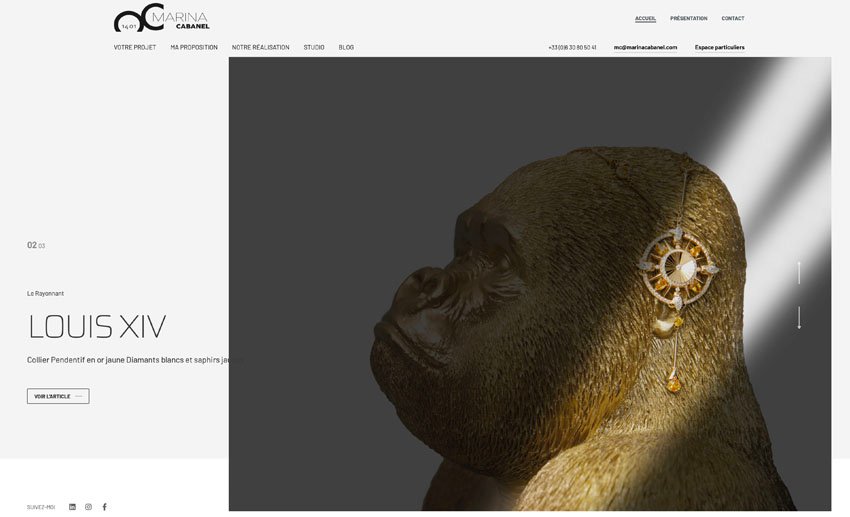Click the 02 slide counter
The image size is (850, 517).
click(32, 245)
